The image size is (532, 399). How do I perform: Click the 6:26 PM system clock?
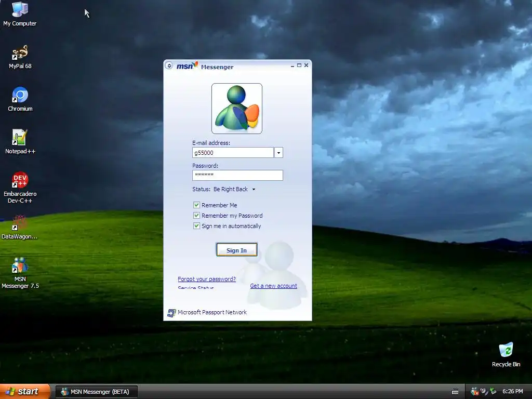pos(512,392)
